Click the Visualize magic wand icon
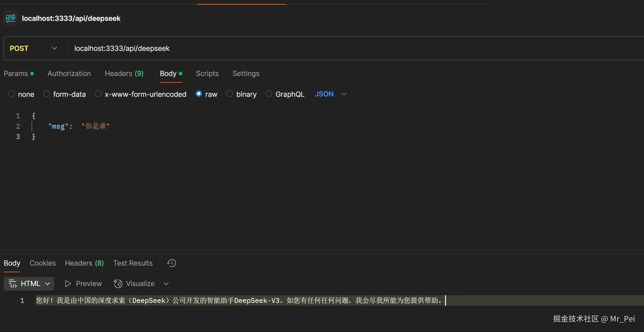 click(118, 283)
